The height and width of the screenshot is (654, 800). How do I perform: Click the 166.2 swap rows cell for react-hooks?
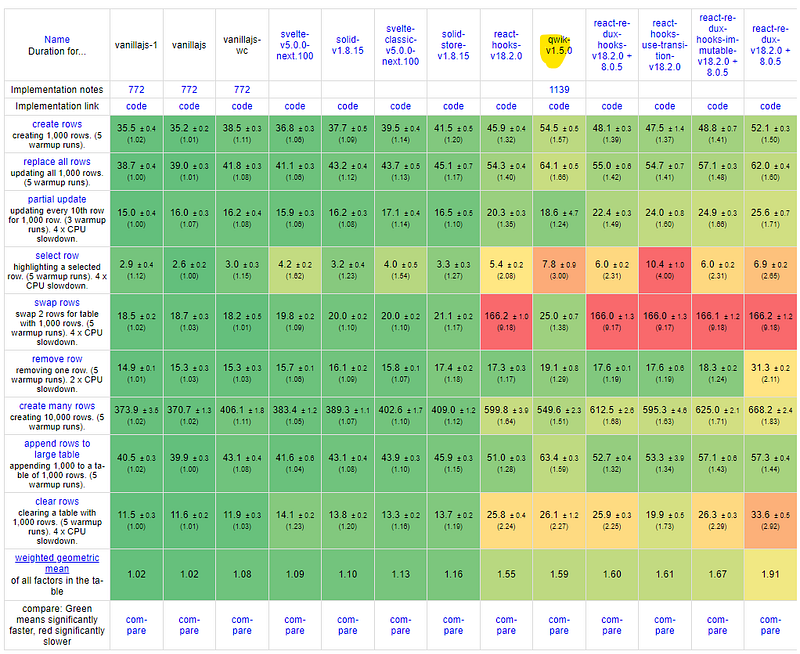(x=506, y=321)
